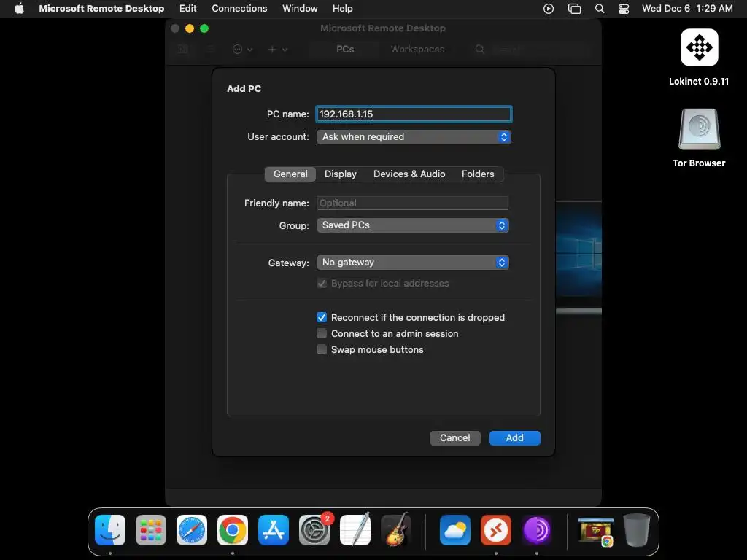The width and height of the screenshot is (747, 560).
Task: Click in the PC name field
Action: pos(414,114)
